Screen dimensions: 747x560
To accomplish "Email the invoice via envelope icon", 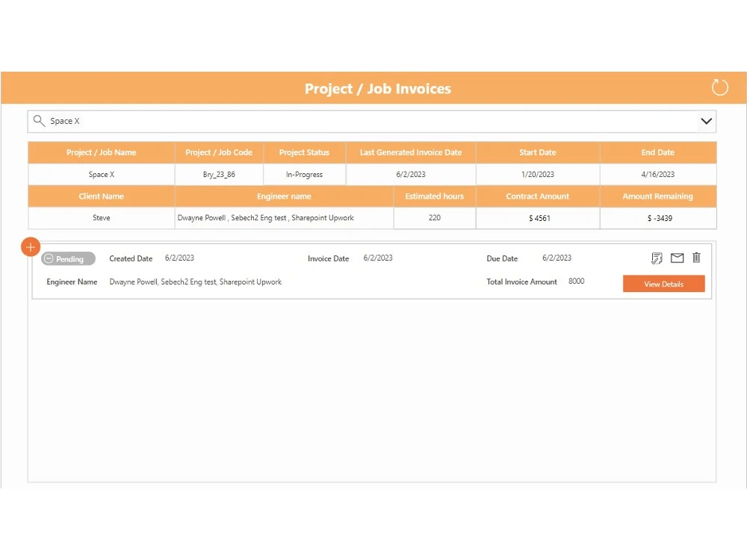I will pos(677,258).
